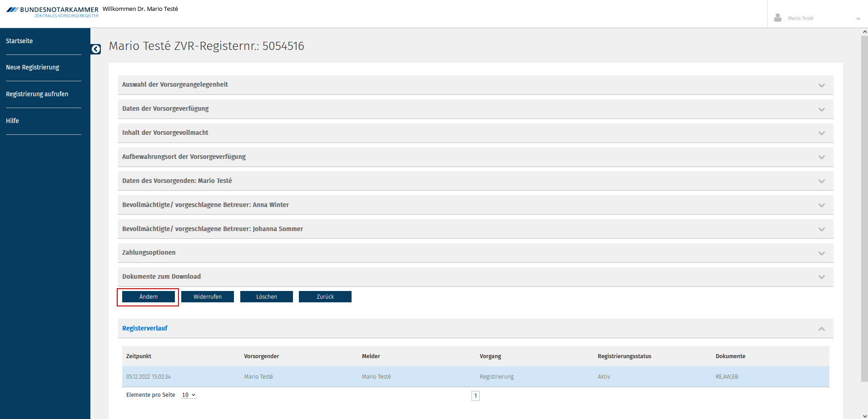Image resolution: width=868 pixels, height=419 pixels.
Task: Open Neue Registrierung menu item
Action: point(33,67)
